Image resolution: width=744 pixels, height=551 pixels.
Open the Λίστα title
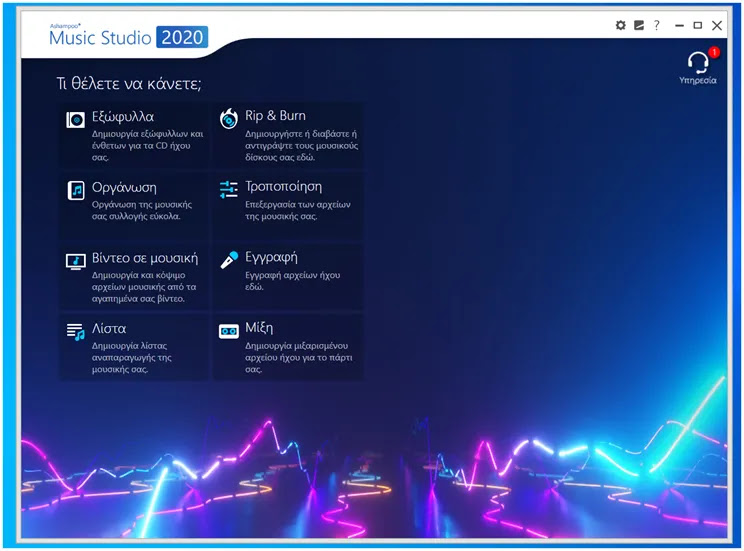tap(109, 328)
